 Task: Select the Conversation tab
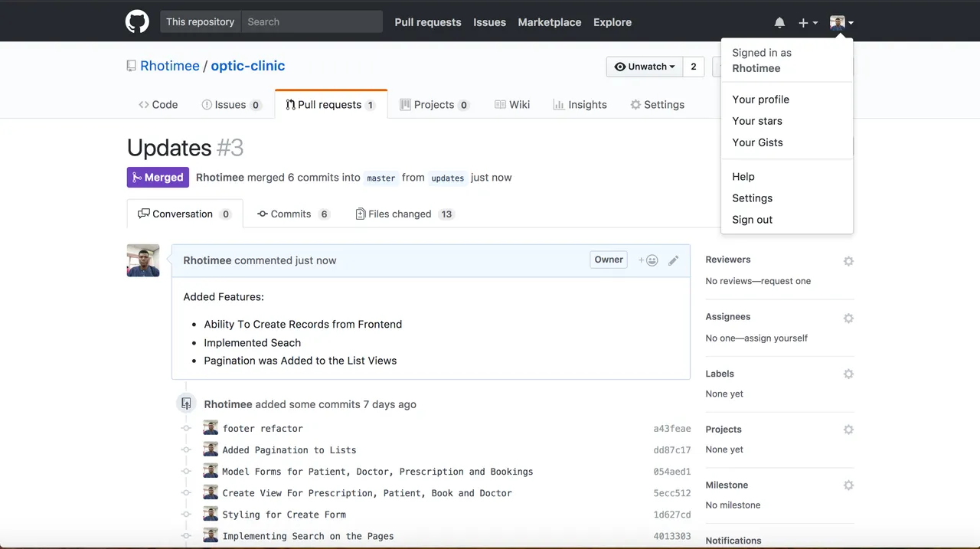point(185,214)
